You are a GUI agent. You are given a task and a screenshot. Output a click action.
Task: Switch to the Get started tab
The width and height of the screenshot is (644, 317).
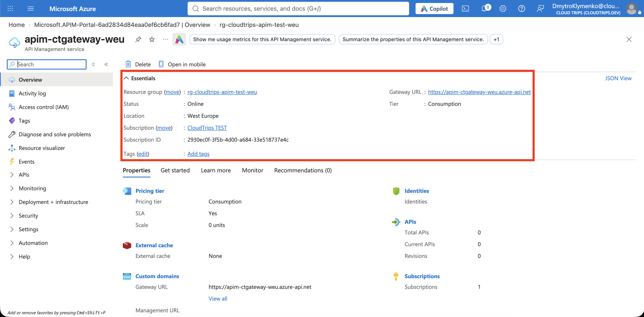[175, 170]
